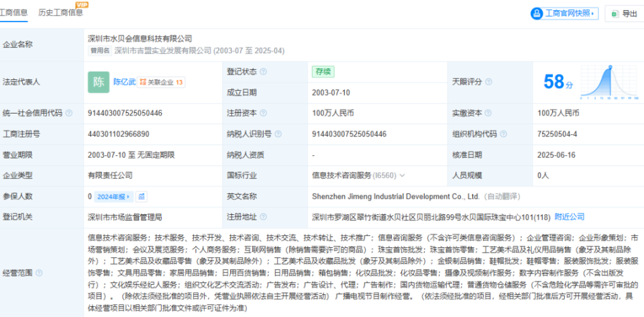Screen dimensions: 644x317
Task: Click help icon beside 组织机构代码
Action: click(x=503, y=134)
